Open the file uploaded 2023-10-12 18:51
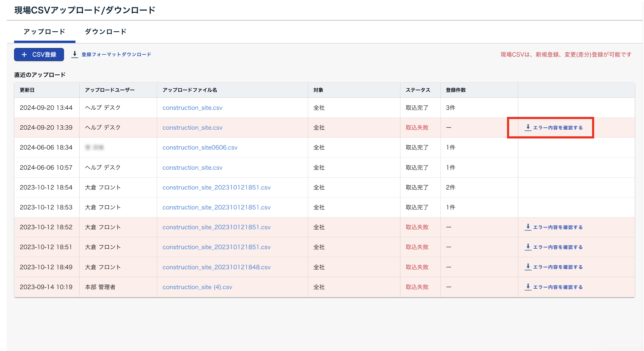This screenshot has width=644, height=351. [x=217, y=247]
